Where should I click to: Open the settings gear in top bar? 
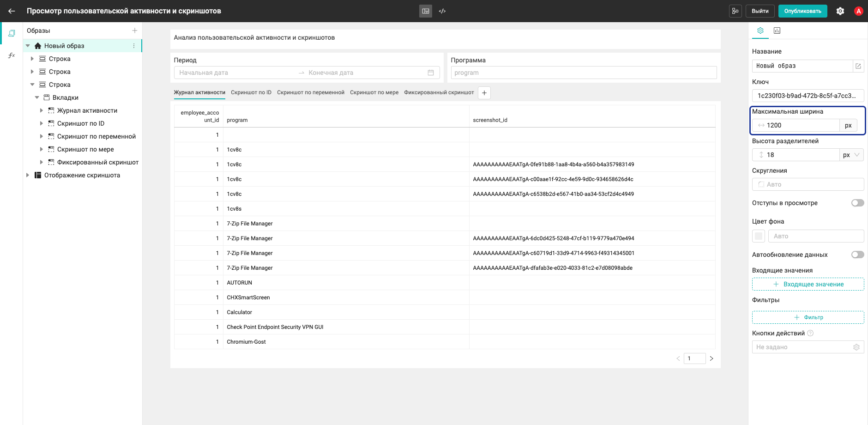pos(840,11)
